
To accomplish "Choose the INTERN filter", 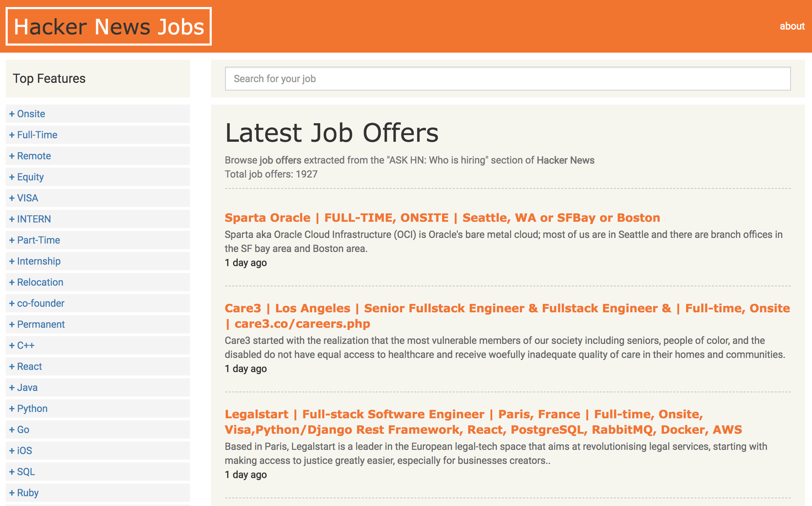I will (x=98, y=219).
